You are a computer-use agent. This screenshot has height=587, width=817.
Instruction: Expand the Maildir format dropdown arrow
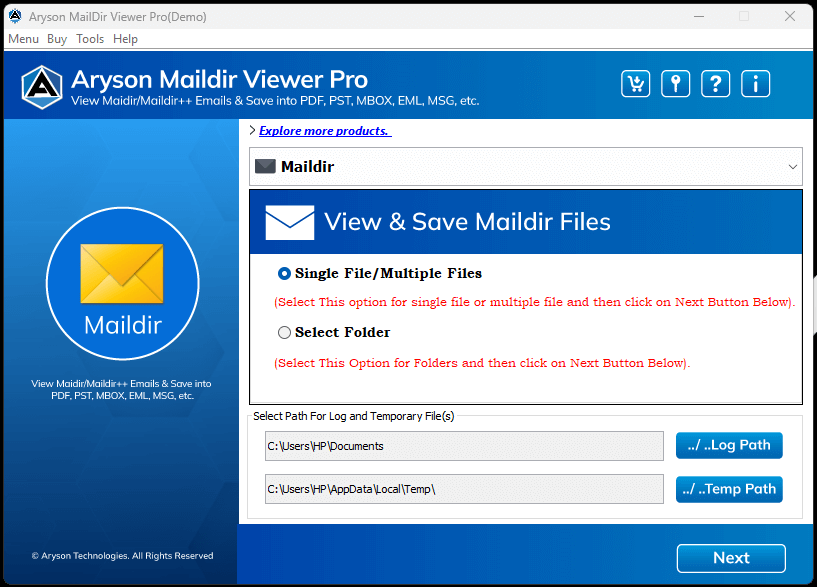[x=793, y=167]
